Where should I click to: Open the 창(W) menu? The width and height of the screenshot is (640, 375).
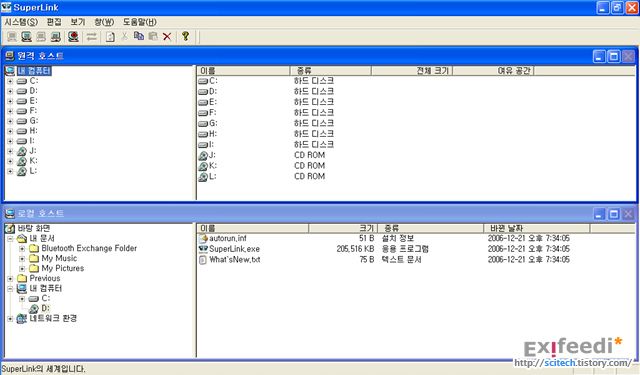104,22
